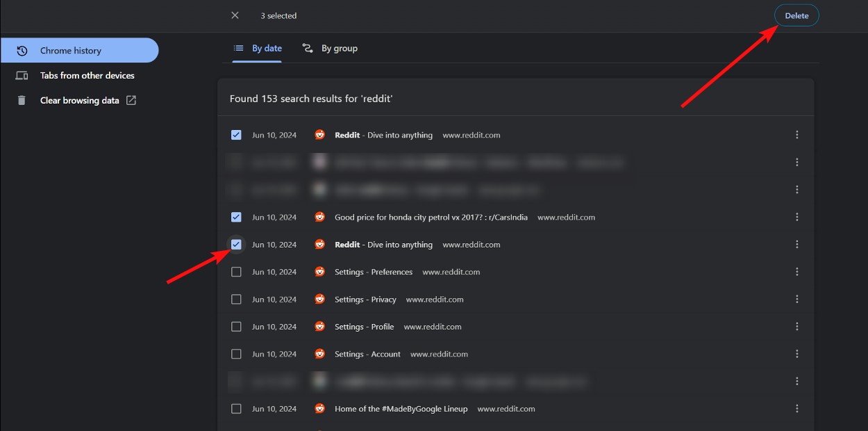This screenshot has height=431, width=868.
Task: Select the #MadeByGoogle Lineup entry checkbox
Action: coord(236,409)
